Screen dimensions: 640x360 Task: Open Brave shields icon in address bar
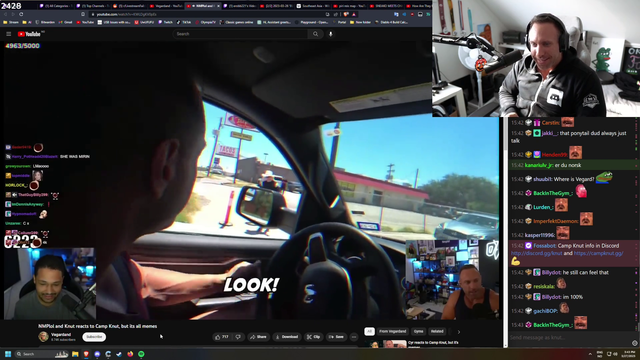(346, 14)
